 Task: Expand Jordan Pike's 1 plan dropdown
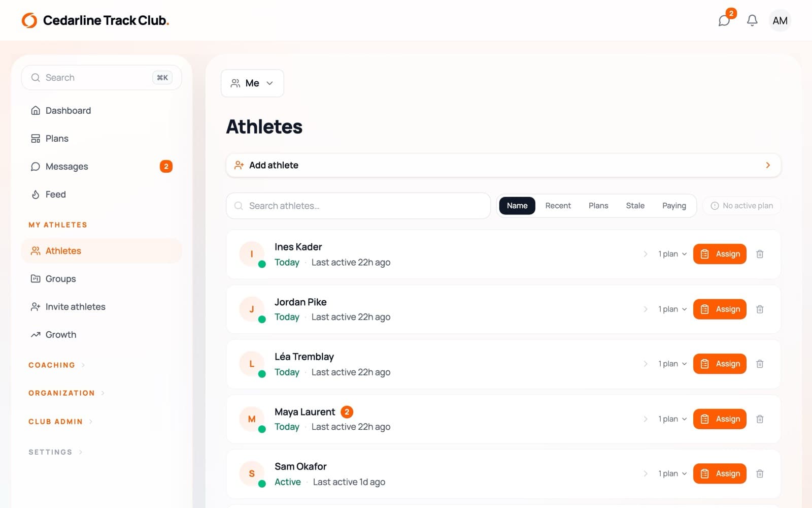pos(672,309)
